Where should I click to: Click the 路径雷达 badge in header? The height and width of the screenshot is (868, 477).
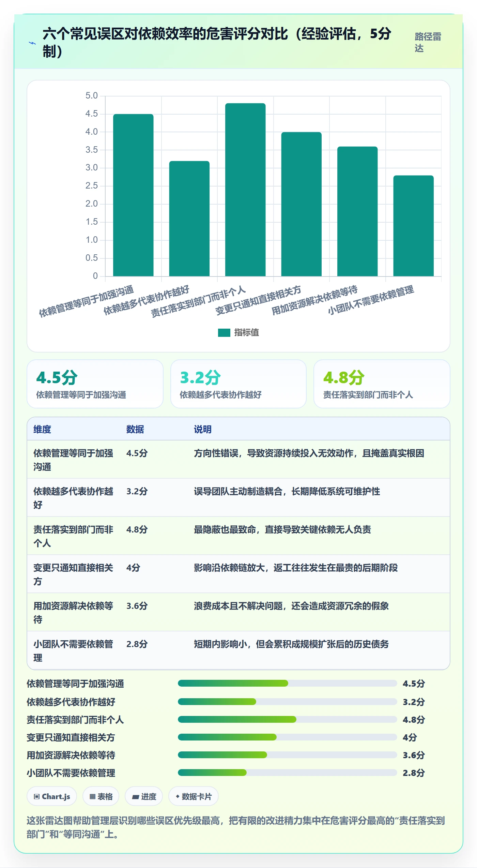pos(428,42)
